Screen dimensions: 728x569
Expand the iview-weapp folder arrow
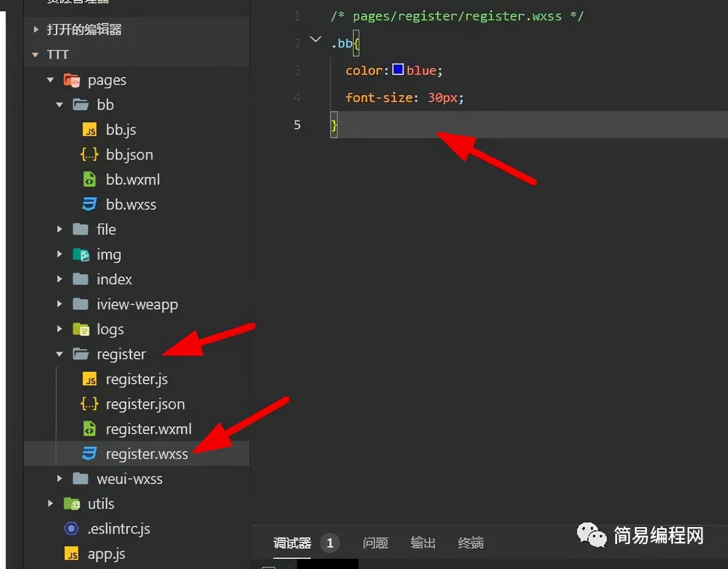tap(60, 304)
